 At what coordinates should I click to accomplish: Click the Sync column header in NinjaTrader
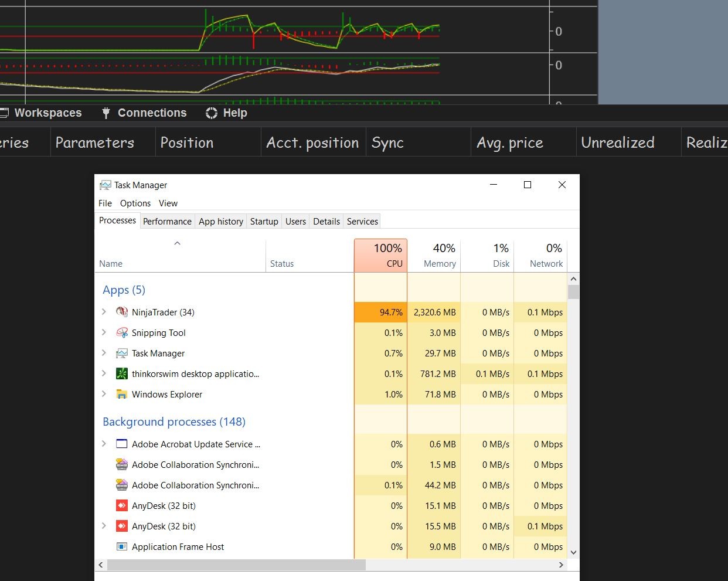point(419,142)
